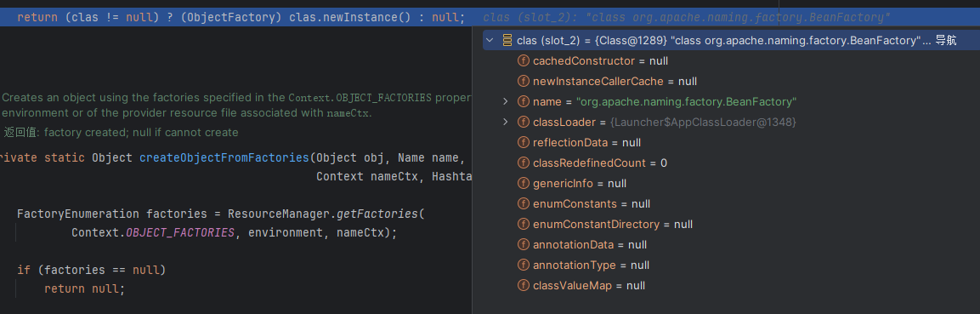Click the newInstanceCallerCache field icon
Viewport: 980px width, 314px height.
523,82
